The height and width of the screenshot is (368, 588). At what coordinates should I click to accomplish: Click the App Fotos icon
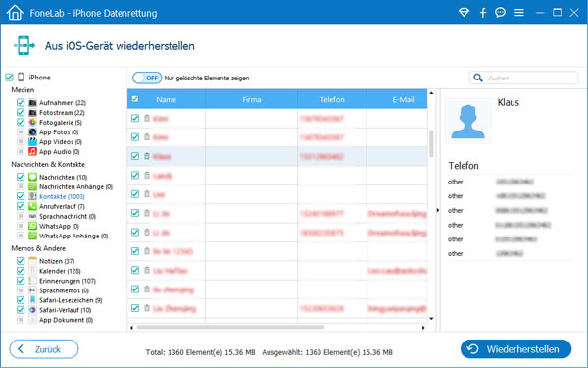pos(33,131)
